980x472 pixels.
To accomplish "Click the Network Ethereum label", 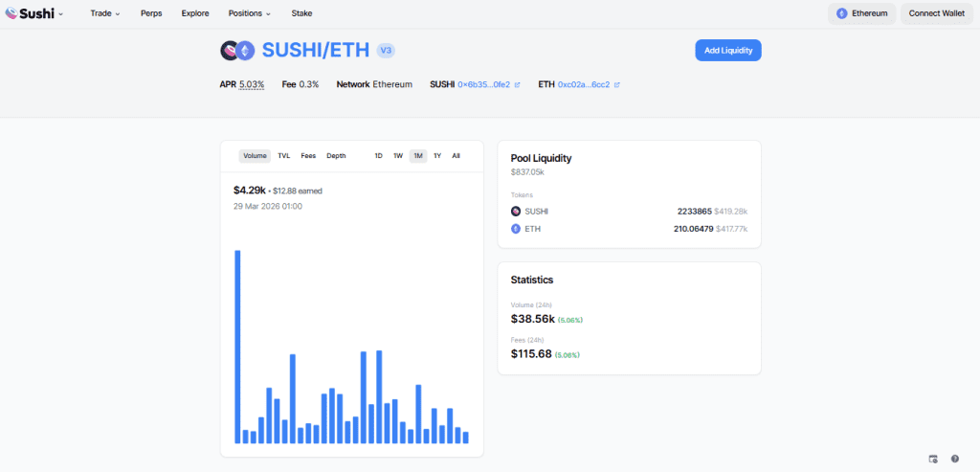I will (374, 84).
